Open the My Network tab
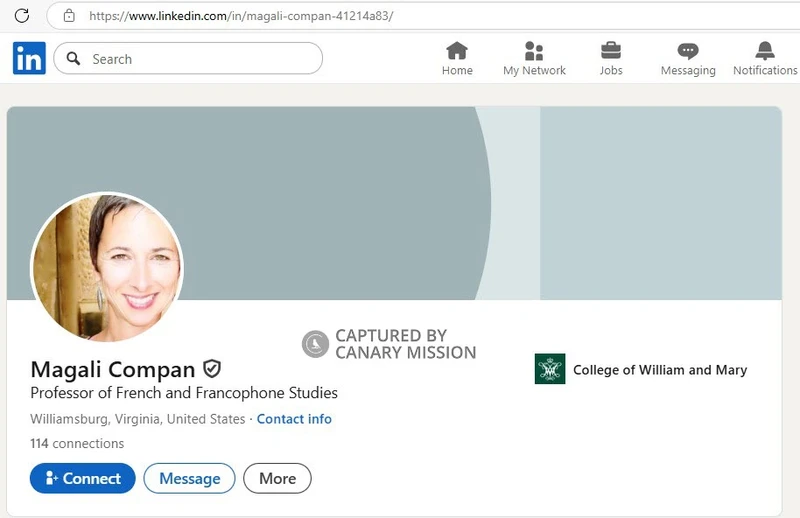This screenshot has width=800, height=518. [x=534, y=59]
